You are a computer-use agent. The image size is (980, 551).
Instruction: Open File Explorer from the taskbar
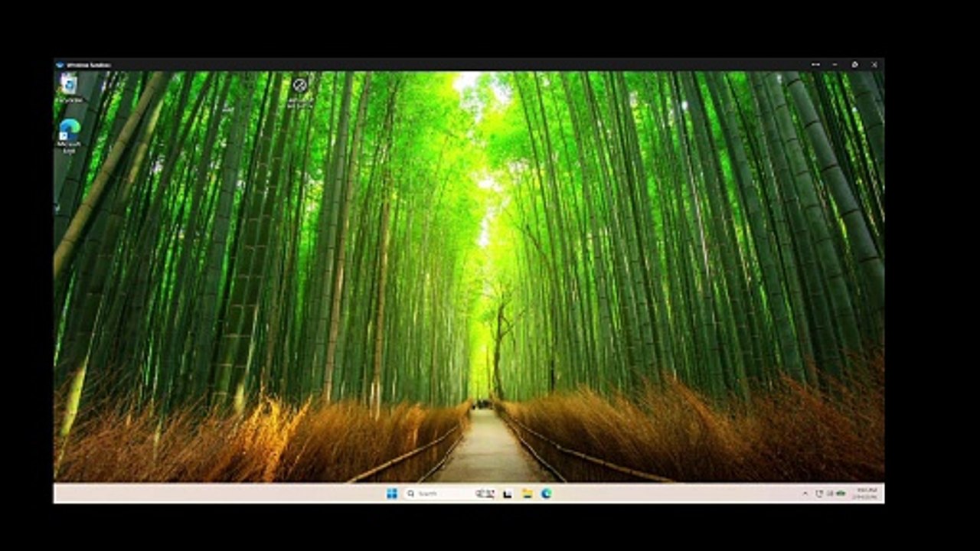[527, 494]
